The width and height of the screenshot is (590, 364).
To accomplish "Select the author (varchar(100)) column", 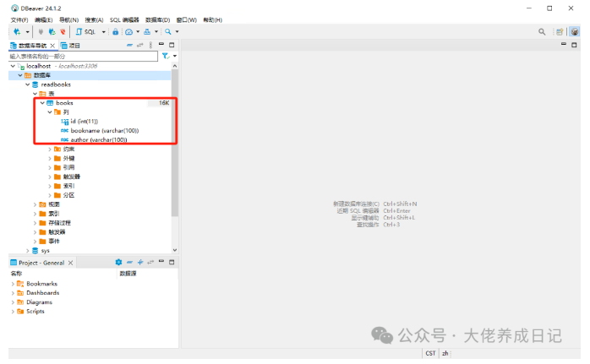I will click(x=99, y=140).
